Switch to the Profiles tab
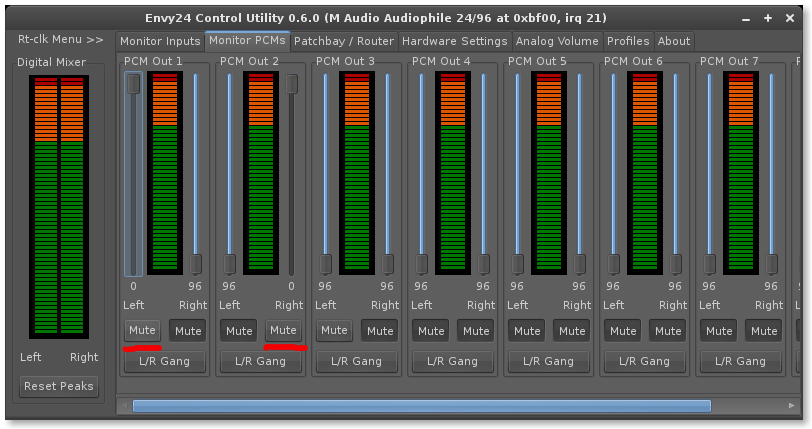Screen dimensions: 812x429 coord(628,41)
